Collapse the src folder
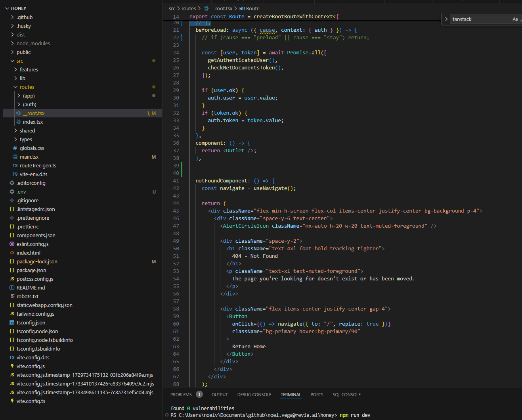 tap(12, 61)
